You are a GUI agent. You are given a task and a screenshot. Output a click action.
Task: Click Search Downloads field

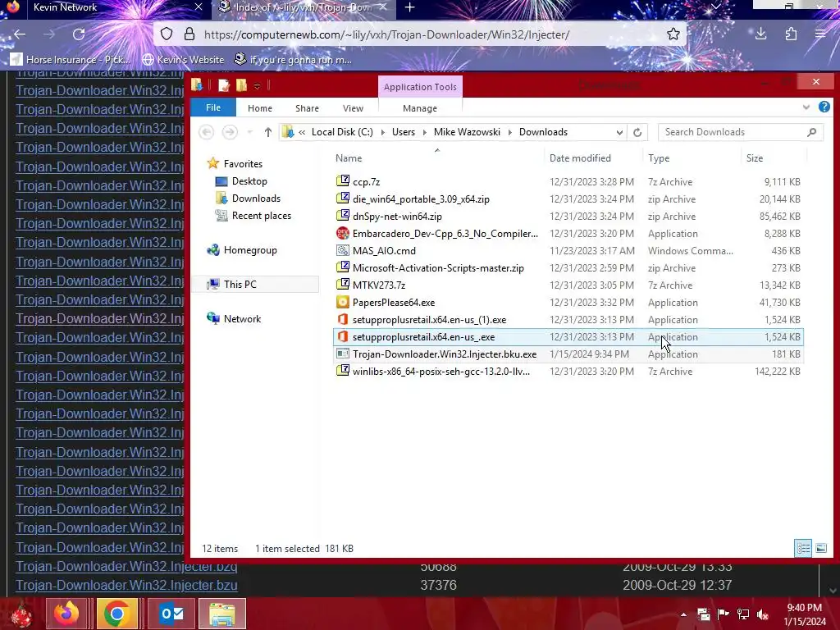tap(741, 132)
